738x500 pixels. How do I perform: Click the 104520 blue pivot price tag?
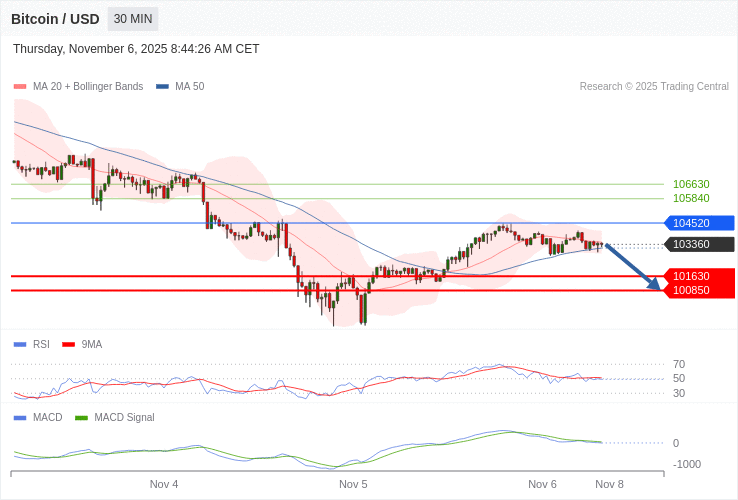[699, 223]
